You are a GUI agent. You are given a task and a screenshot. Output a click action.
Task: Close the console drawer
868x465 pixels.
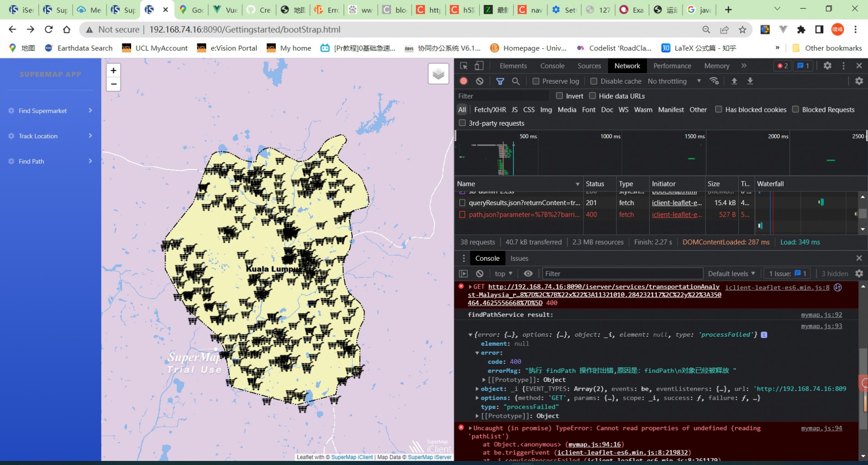coord(859,258)
